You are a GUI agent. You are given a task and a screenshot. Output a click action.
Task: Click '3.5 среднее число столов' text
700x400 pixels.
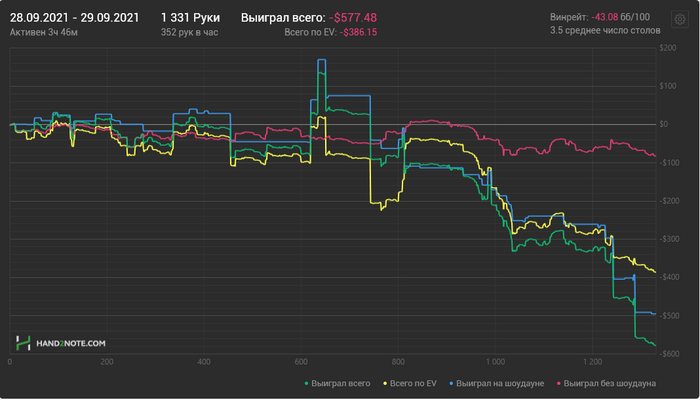coord(605,31)
